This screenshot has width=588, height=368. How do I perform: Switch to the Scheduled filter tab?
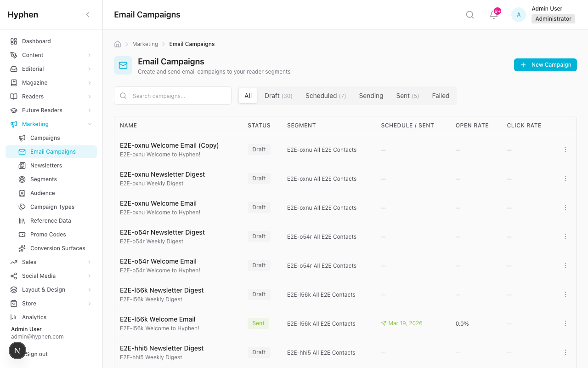click(325, 96)
